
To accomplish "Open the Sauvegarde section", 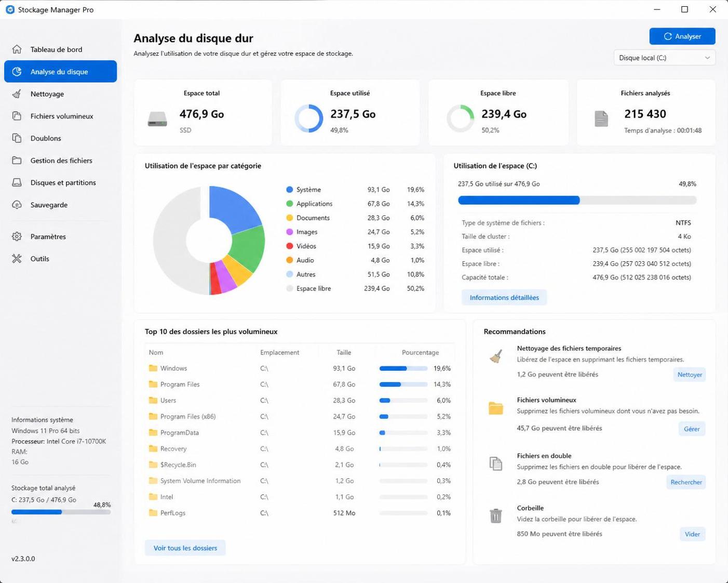I will 60,205.
